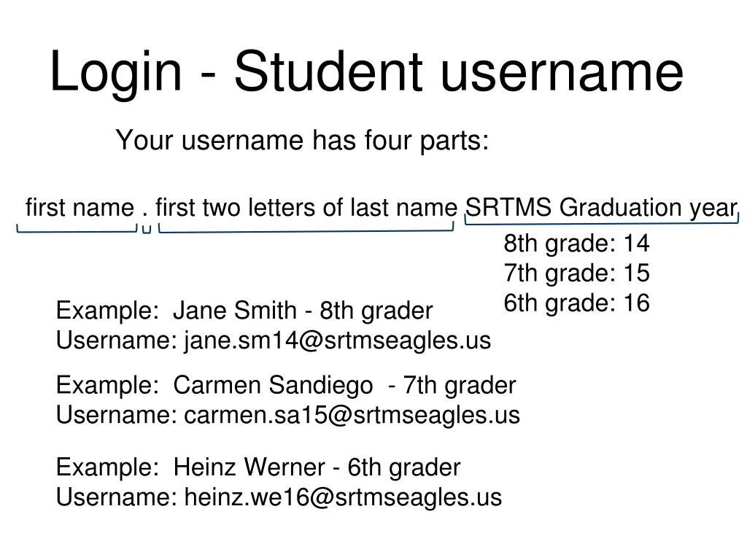The height and width of the screenshot is (560, 747).
Task: Select the '6th grade: 16' line
Action: tap(576, 303)
